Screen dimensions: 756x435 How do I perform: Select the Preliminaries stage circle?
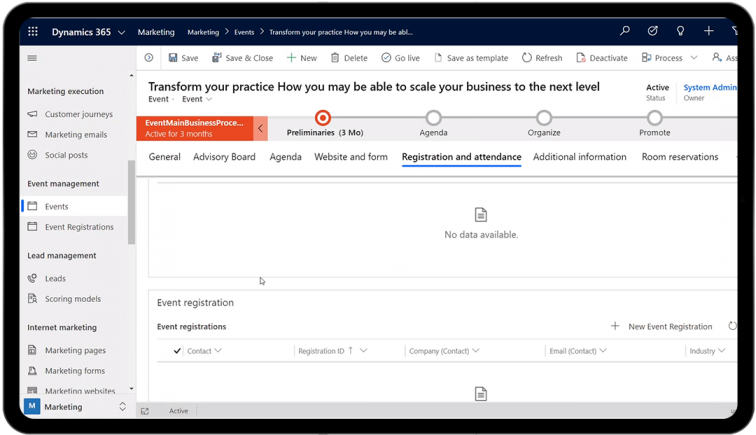point(322,118)
